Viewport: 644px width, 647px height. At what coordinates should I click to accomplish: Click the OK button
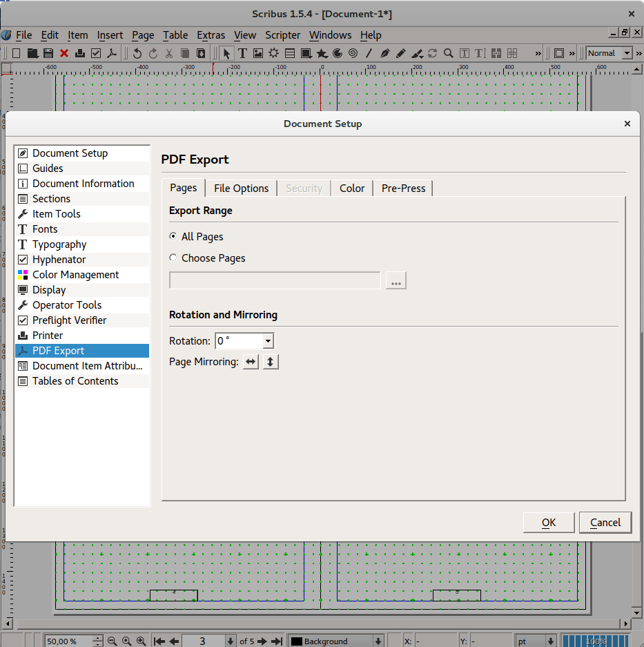coord(549,523)
